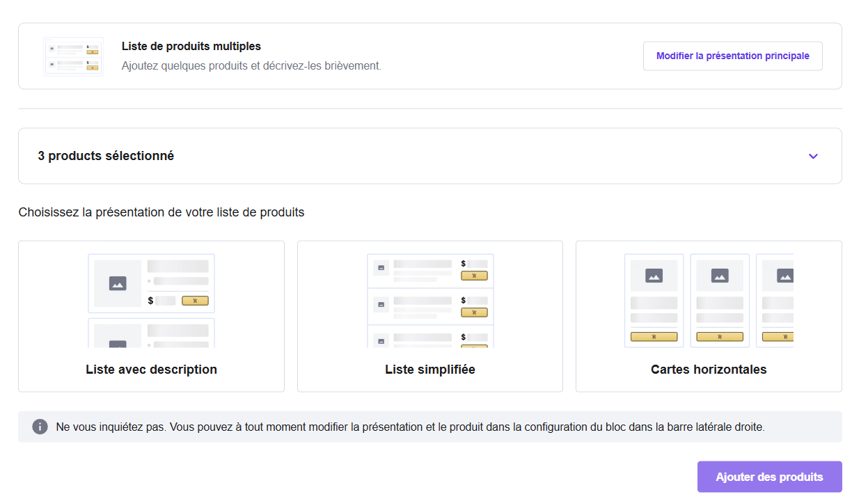Click the center card image icon in Cartes horizontales

click(719, 275)
